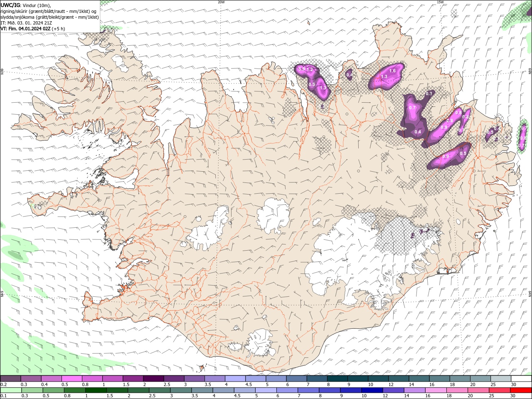
Task: Click the '0.1' label under the lower legend row
Action: point(3,396)
